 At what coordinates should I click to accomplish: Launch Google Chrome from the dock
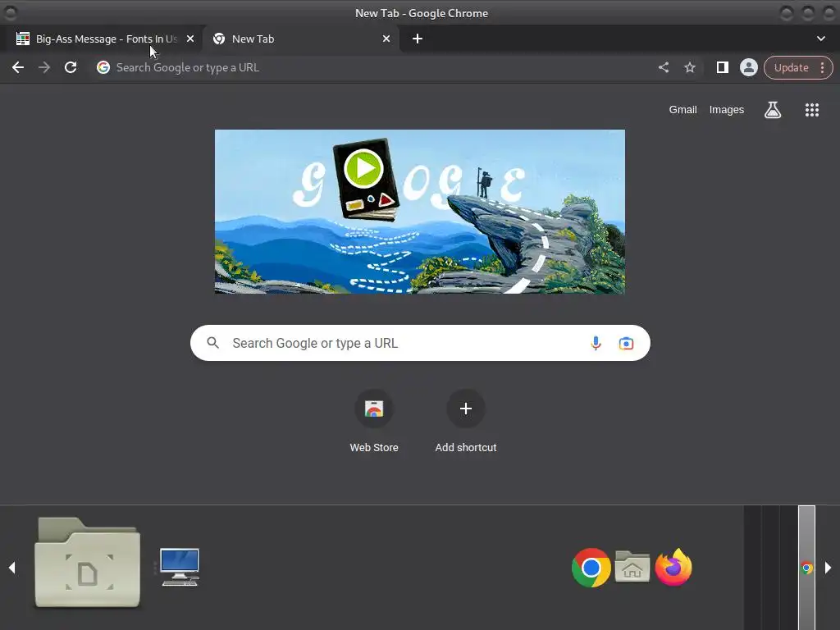[591, 568]
